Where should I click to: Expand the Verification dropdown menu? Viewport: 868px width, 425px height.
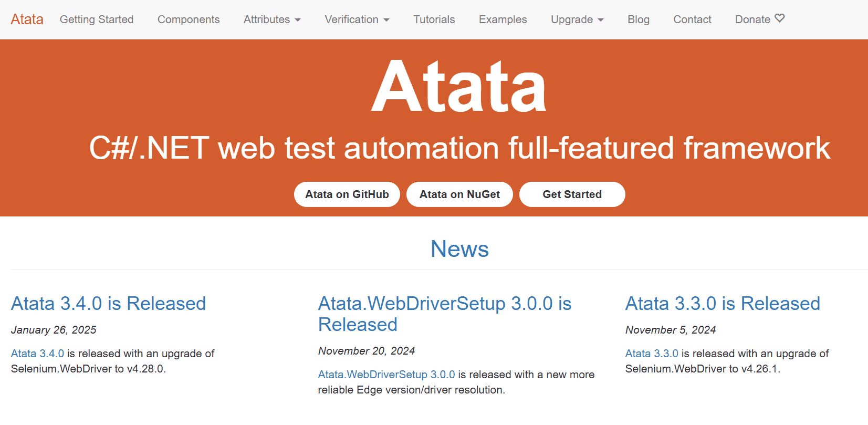point(357,19)
